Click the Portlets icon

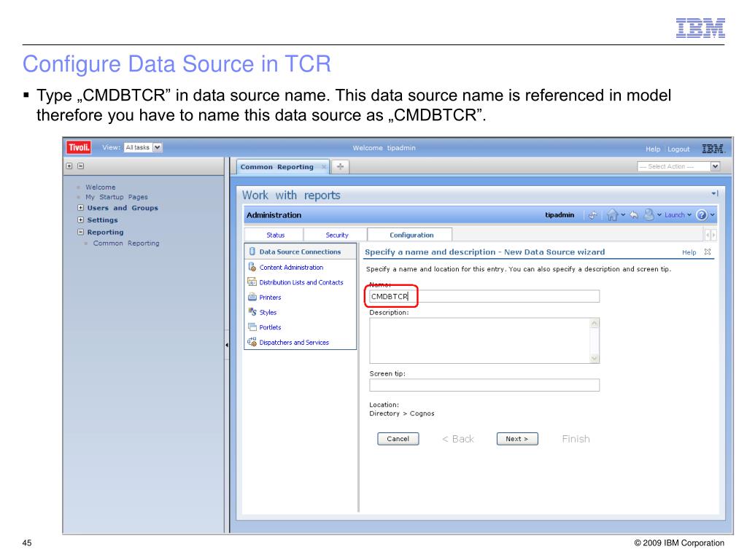[x=252, y=327]
